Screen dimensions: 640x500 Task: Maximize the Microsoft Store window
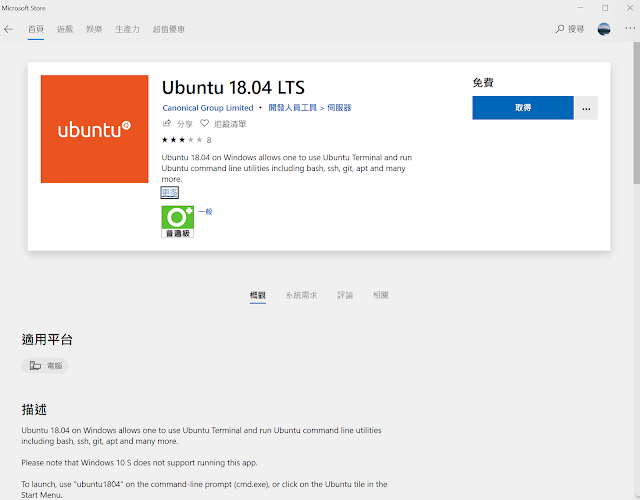point(605,8)
